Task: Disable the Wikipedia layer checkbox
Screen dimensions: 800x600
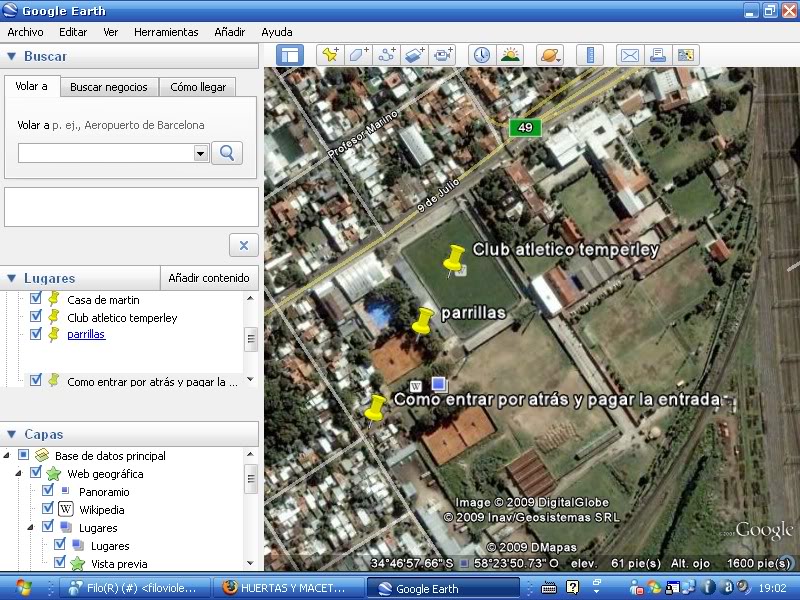Action: click(48, 508)
